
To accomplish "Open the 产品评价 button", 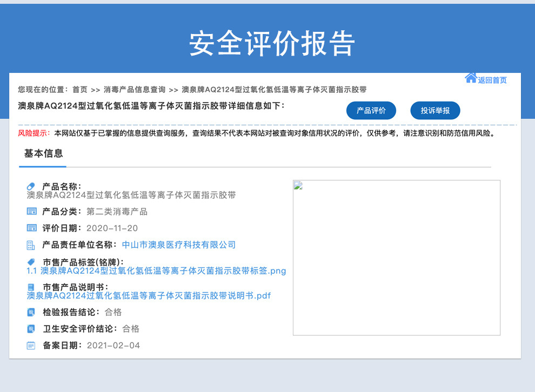I will pyautogui.click(x=371, y=111).
